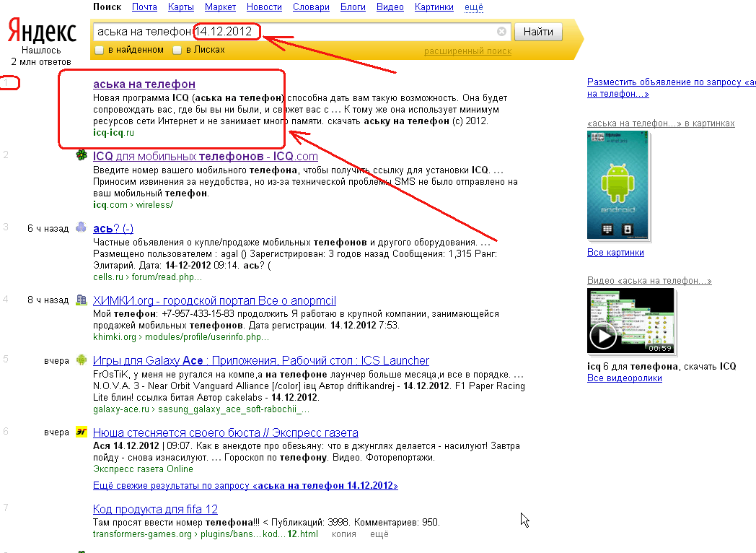The image size is (756, 553).
Task: Go to Карты in the top navigation
Action: click(x=181, y=6)
